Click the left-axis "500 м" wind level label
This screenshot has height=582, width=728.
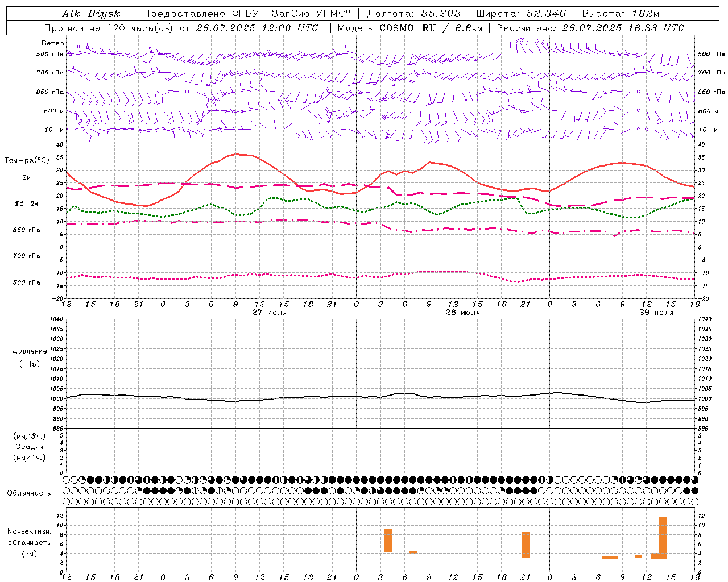pyautogui.click(x=54, y=111)
